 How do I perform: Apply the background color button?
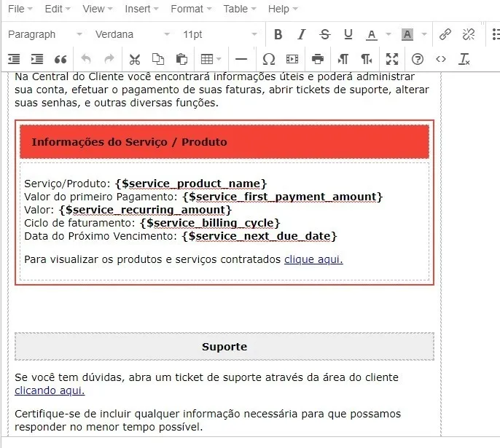click(x=407, y=34)
